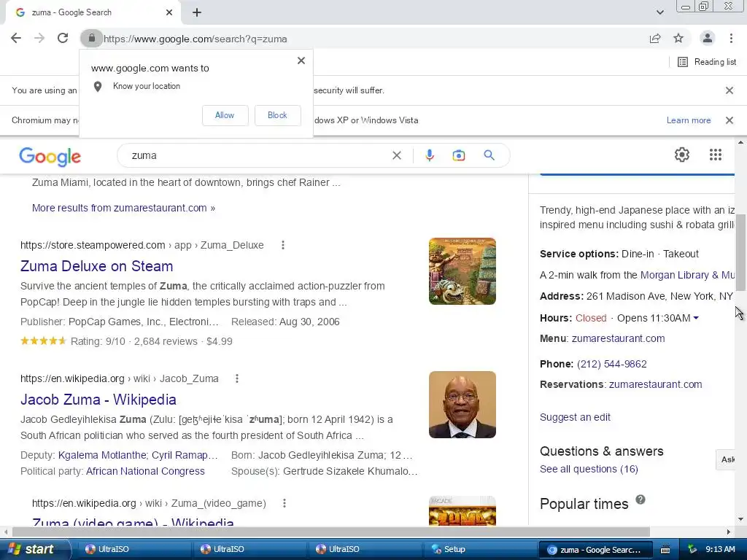Open options for Zuma video game result
Viewport: 747px width, 560px height.
point(285,503)
